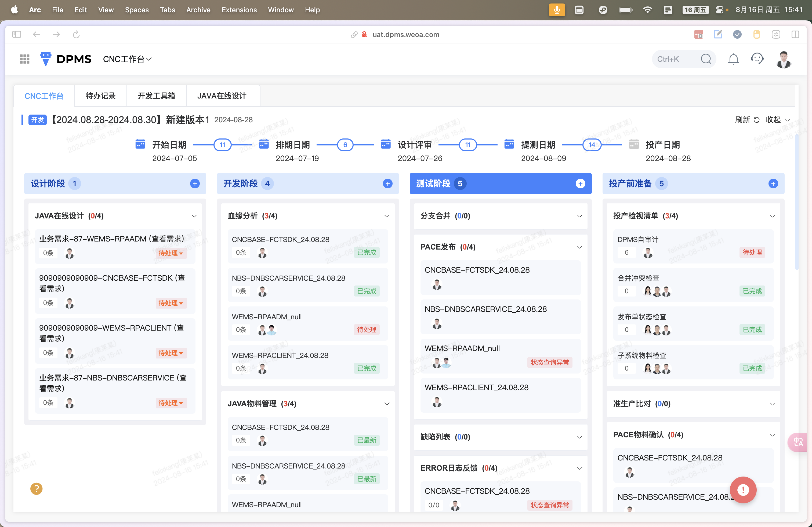This screenshot has height=527, width=812.
Task: Click the 6 days timeline marker
Action: (345, 145)
